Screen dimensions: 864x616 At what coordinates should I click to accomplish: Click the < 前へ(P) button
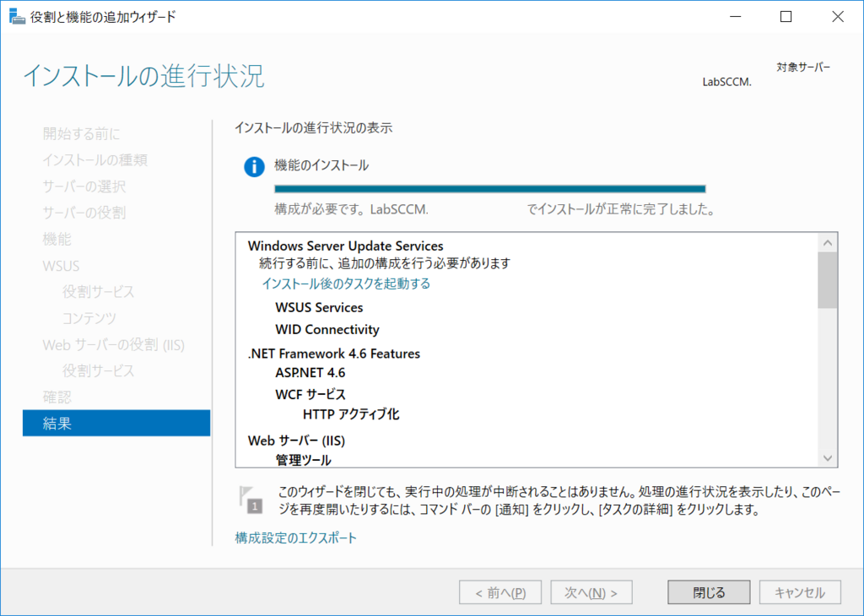coord(500,592)
